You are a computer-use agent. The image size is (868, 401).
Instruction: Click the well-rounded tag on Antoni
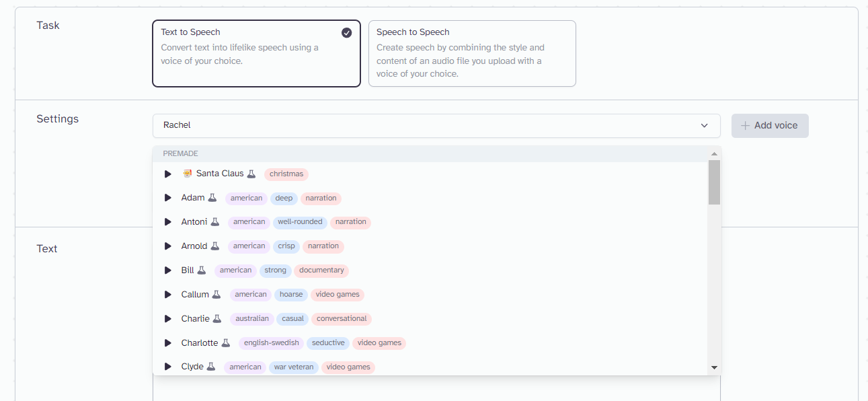coord(301,222)
